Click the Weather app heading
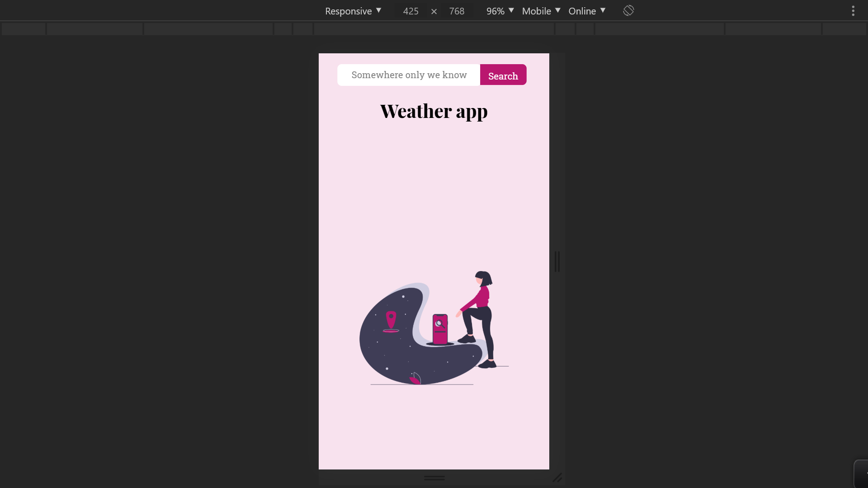This screenshot has width=868, height=488. tap(434, 111)
